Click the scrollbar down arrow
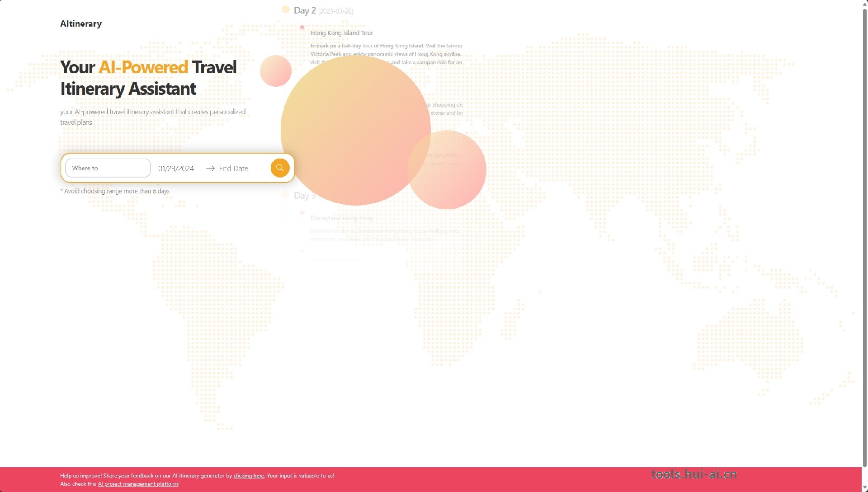This screenshot has height=492, width=868. (864, 488)
